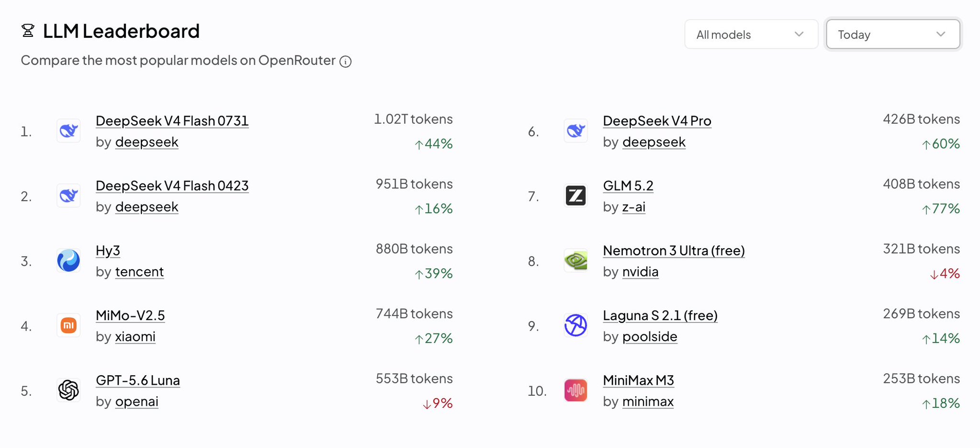Visit the poolside author link
This screenshot has height=448, width=980.
click(x=650, y=337)
